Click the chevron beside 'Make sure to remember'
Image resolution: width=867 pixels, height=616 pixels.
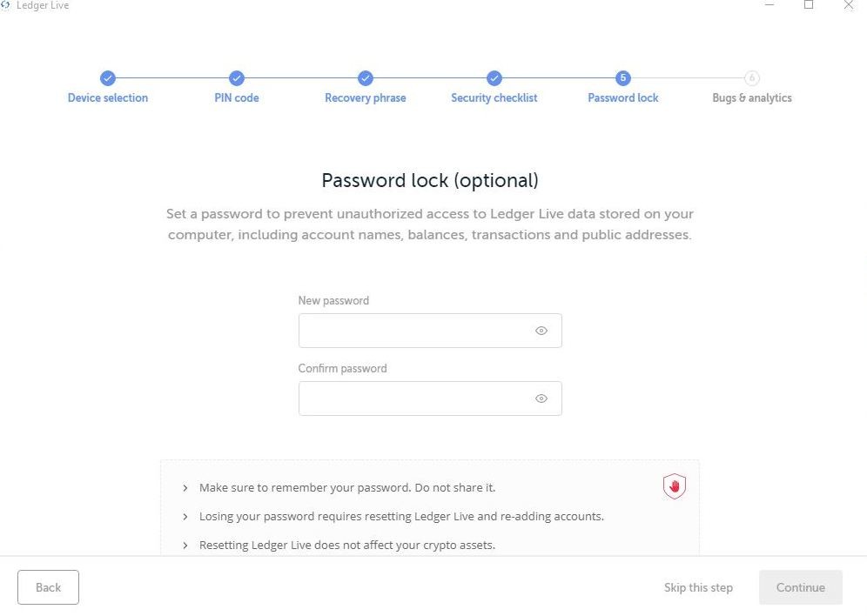click(x=185, y=488)
